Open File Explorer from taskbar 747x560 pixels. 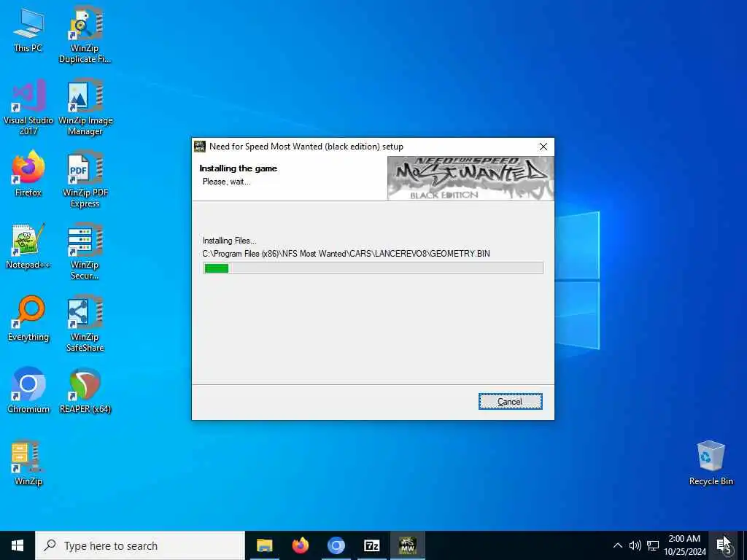264,545
